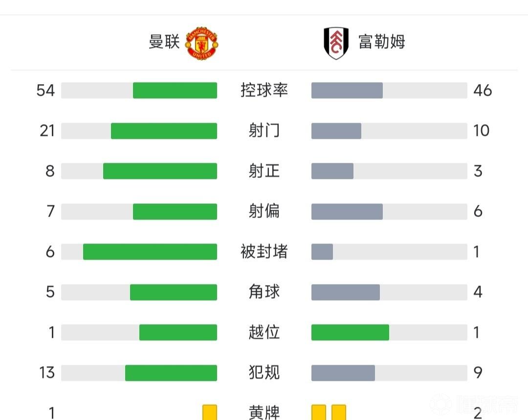Click the Fulham club crest

(336, 43)
